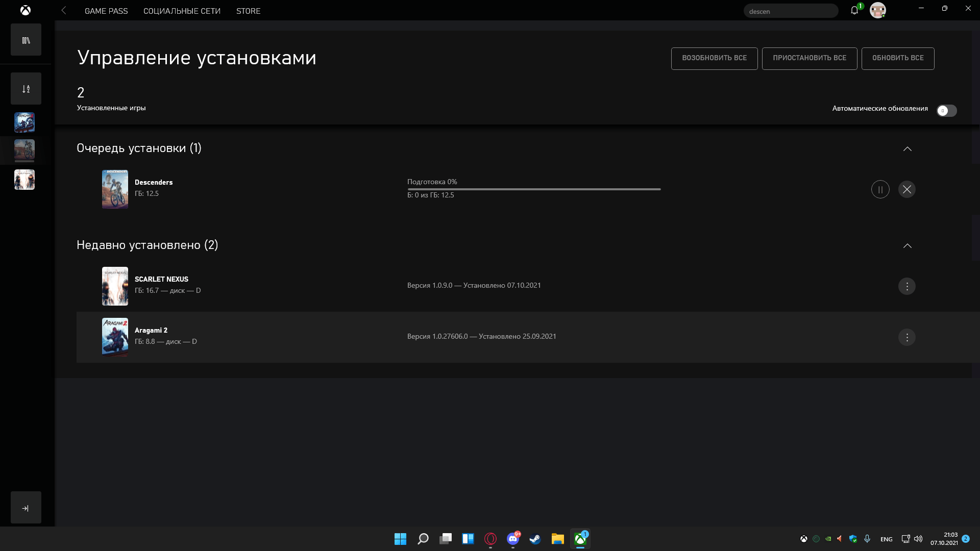Click the Aragami 2 title
Screen dimensions: 980x551
point(151,330)
